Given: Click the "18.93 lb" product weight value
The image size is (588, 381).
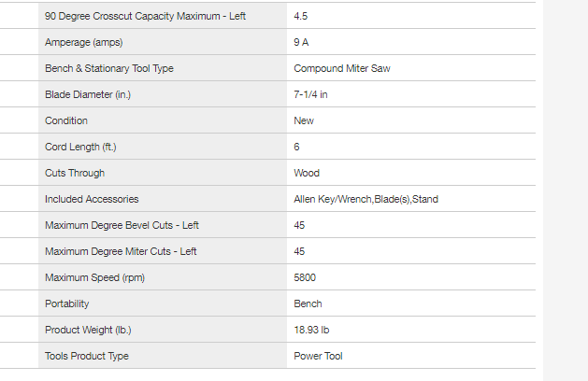Looking at the screenshot, I should [x=312, y=330].
